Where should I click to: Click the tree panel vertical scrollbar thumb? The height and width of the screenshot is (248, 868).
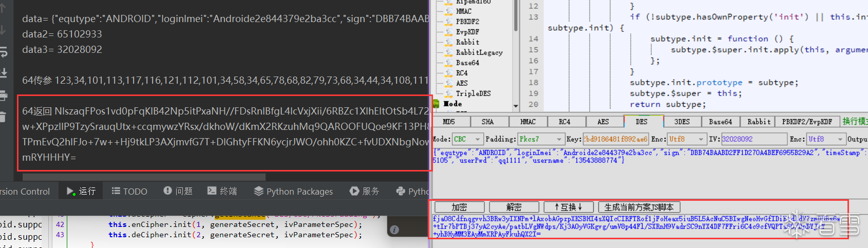[516, 15]
